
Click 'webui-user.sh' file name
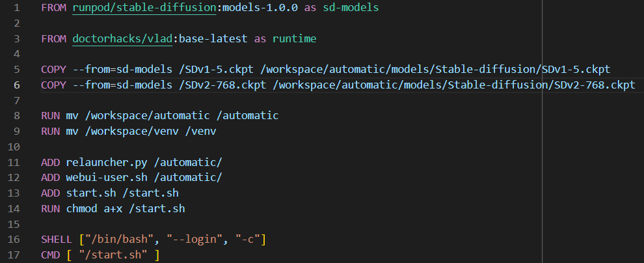coord(107,178)
